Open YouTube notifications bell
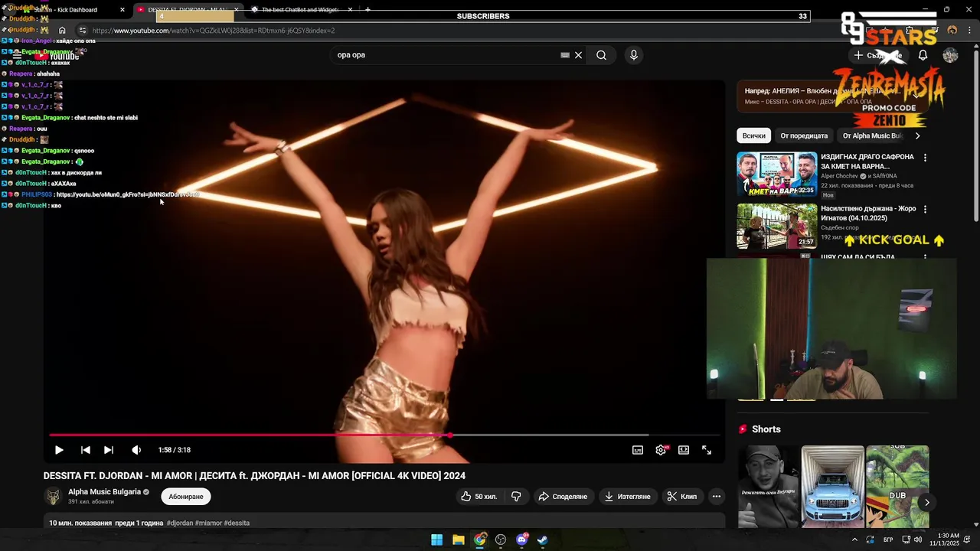This screenshot has height=551, width=980. pos(923,55)
